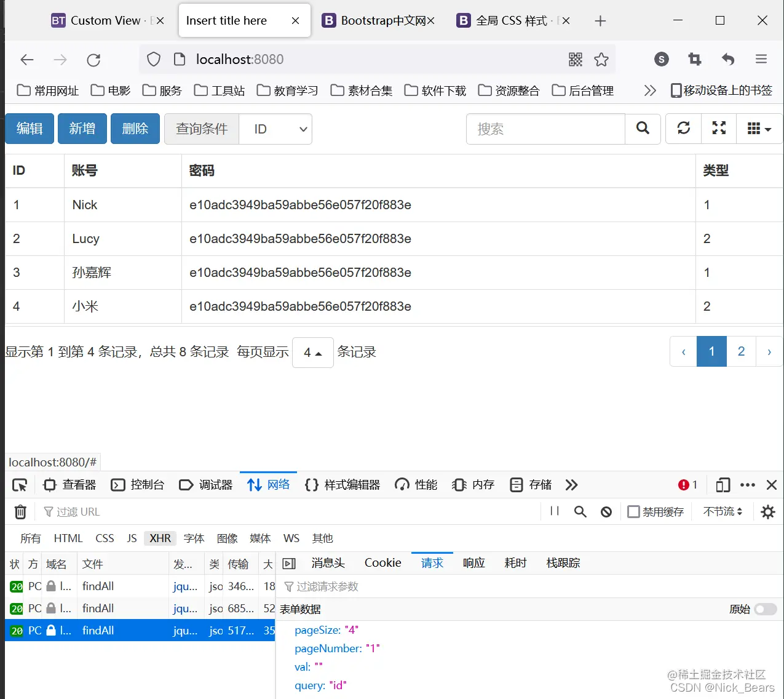Viewport: 784px width, 699px height.
Task: Click the next page arrow ›
Action: point(769,351)
